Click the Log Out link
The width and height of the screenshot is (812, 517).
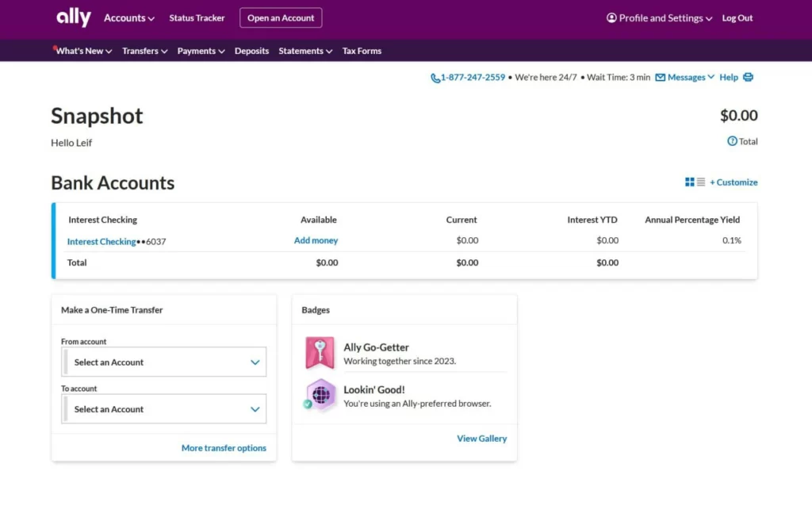tap(737, 17)
